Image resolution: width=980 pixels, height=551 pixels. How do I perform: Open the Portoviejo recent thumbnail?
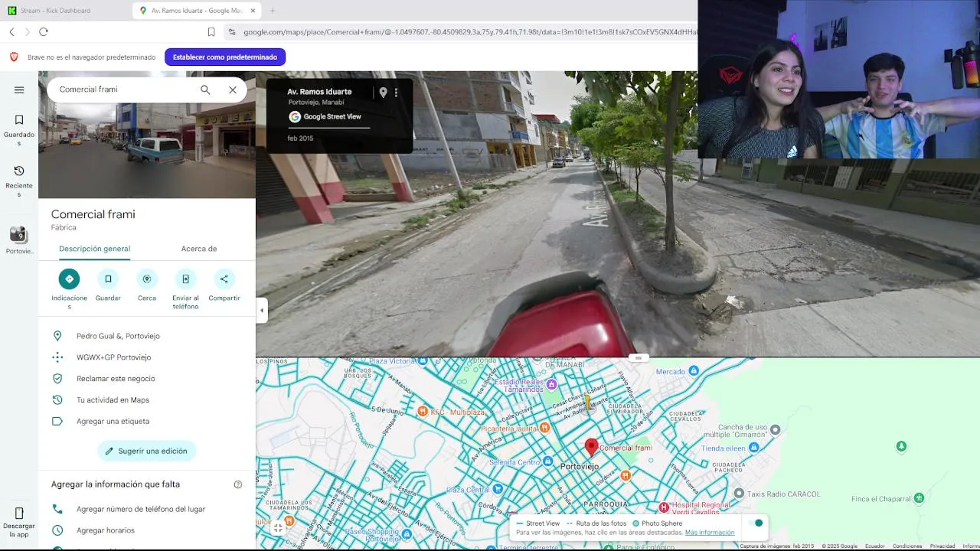click(x=19, y=240)
